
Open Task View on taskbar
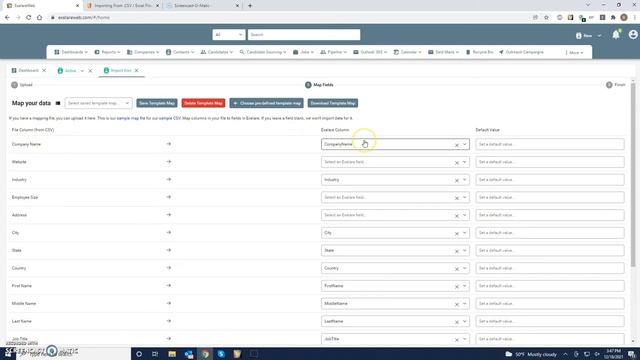pos(155,354)
